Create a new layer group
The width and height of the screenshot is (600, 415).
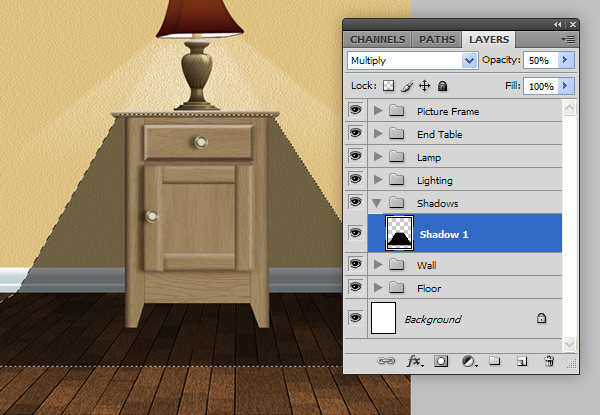pos(495,362)
